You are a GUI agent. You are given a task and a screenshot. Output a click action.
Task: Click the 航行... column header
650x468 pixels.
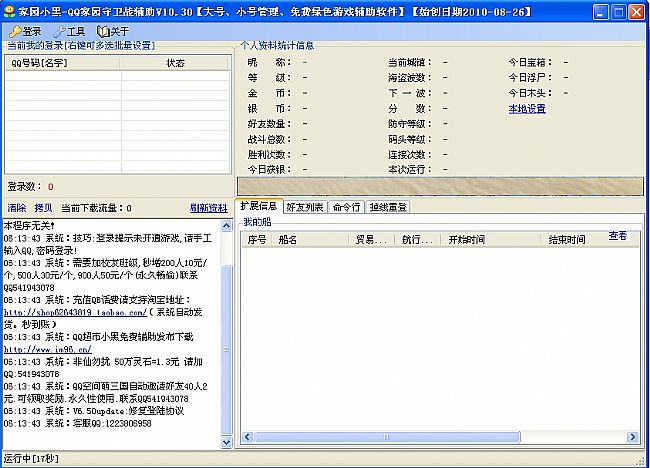point(418,240)
